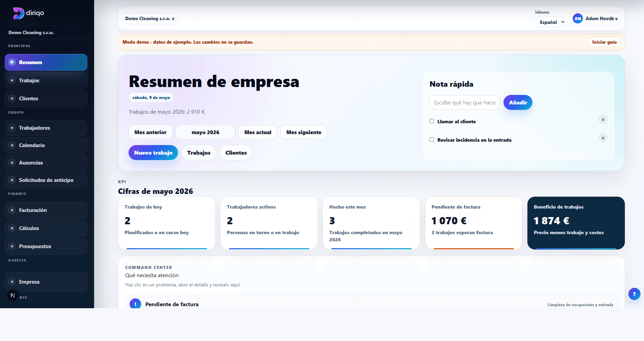644x341 pixels.
Task: Click the Clientes shortcut button beside Nuevo trabajo
Action: tap(236, 153)
